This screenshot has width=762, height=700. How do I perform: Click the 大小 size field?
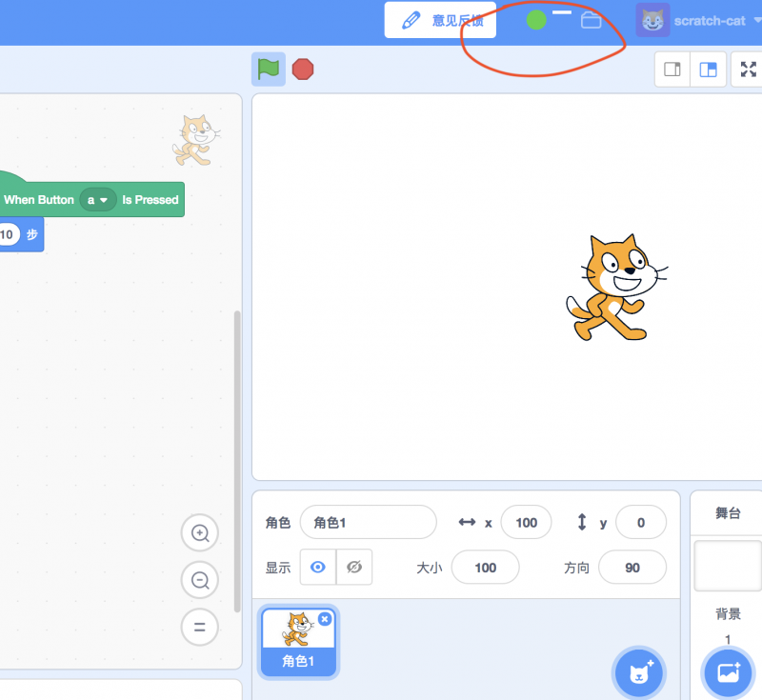click(486, 568)
